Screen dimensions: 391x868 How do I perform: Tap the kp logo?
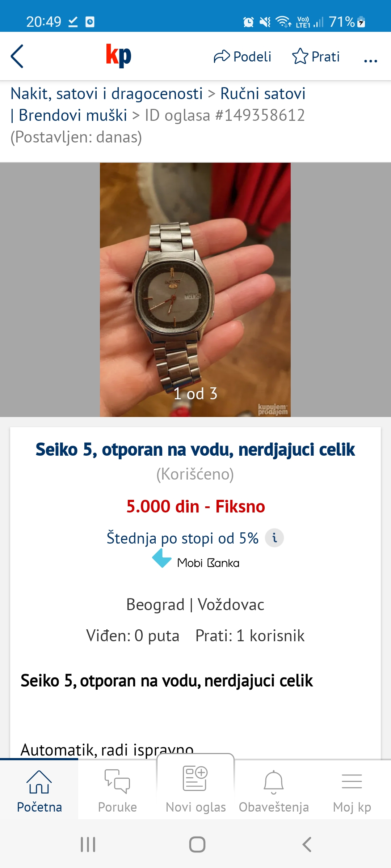118,55
